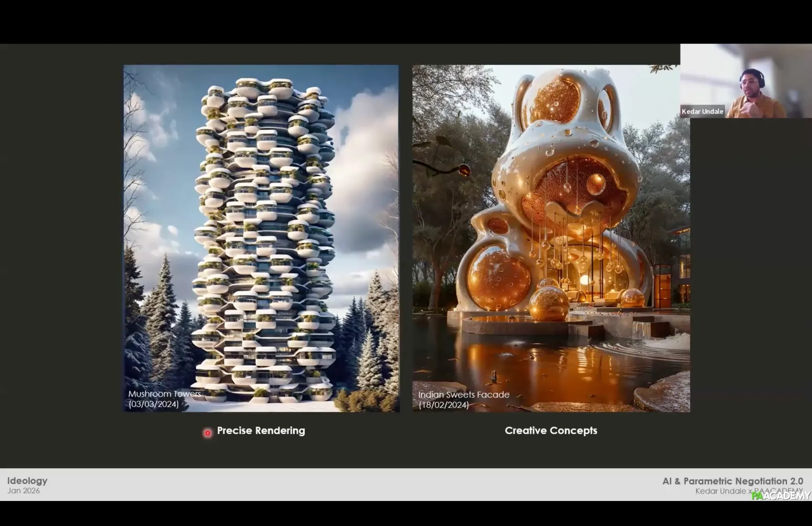
Task: Click the "Indian Sweets Facade" caption text
Action: coord(464,395)
